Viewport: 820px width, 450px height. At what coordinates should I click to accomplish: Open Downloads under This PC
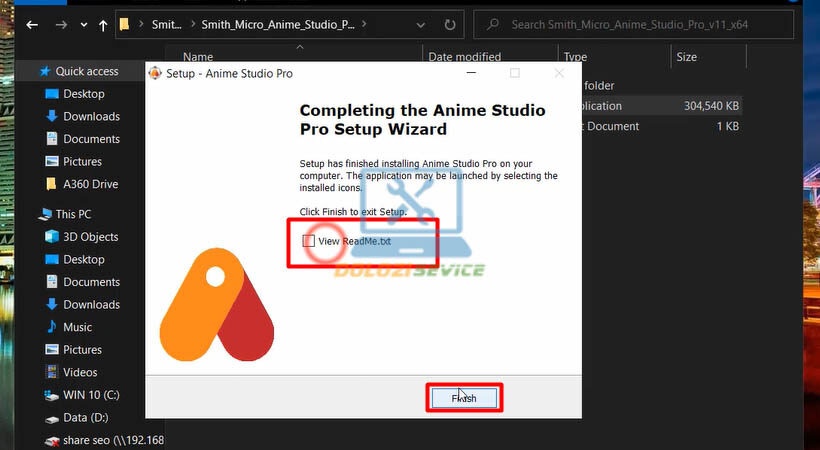tap(92, 304)
